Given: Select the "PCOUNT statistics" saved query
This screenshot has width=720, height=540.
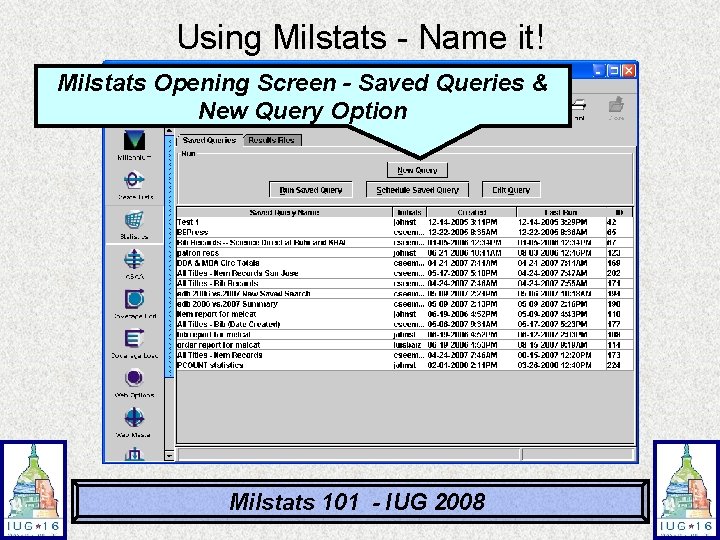Looking at the screenshot, I should (405, 365).
